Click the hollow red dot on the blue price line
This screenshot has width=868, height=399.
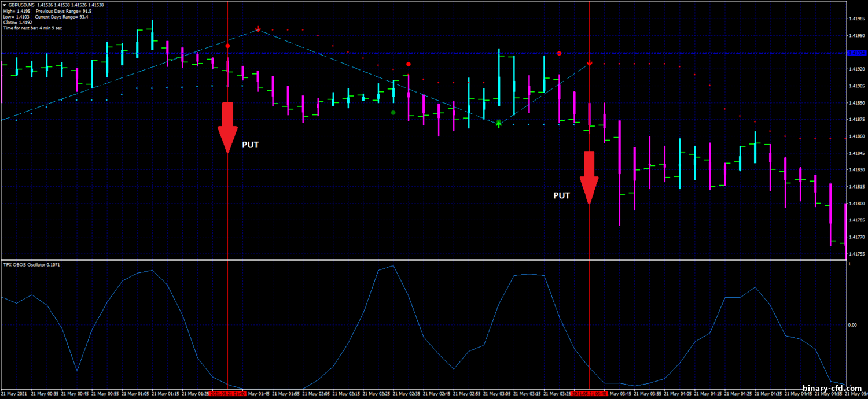559,53
